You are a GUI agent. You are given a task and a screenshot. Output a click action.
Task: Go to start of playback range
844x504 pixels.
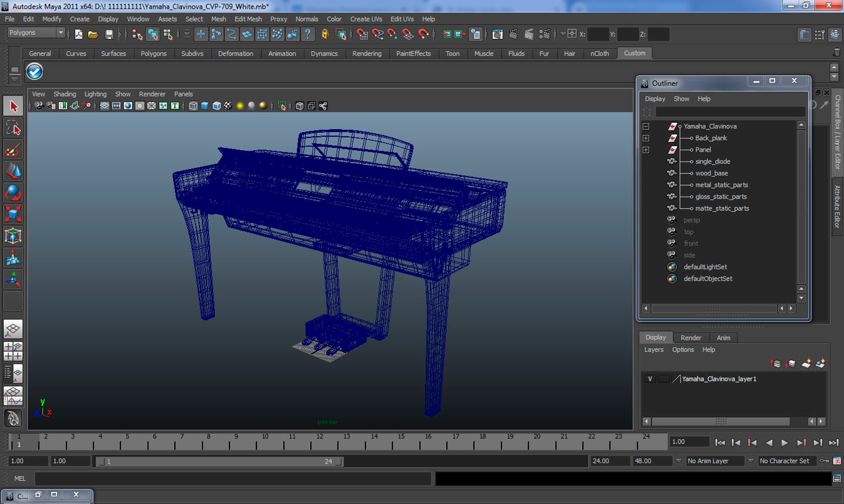click(x=720, y=442)
